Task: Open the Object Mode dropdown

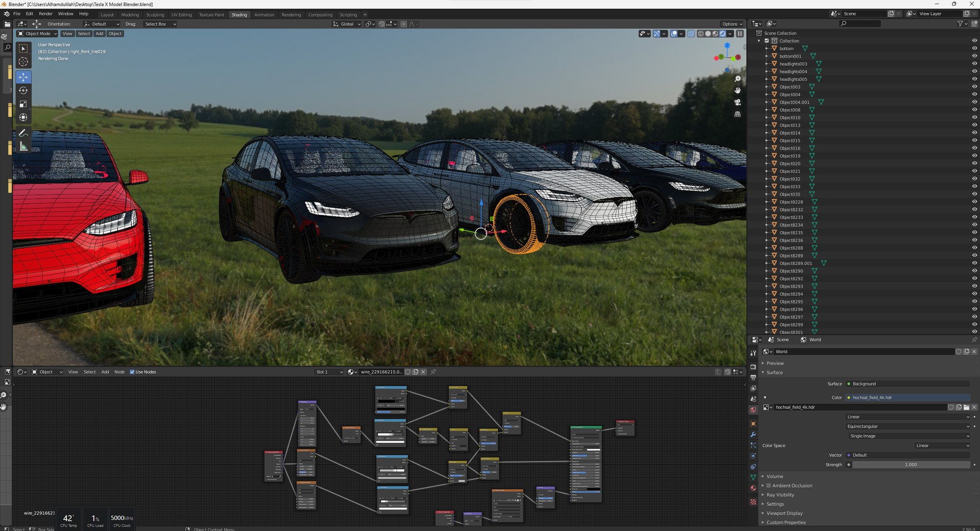Action: 37,34
